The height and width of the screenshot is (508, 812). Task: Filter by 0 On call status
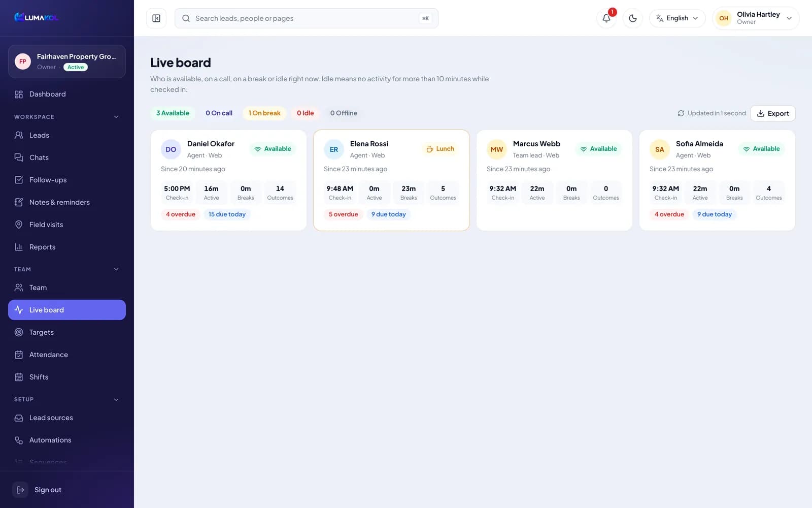coord(219,113)
